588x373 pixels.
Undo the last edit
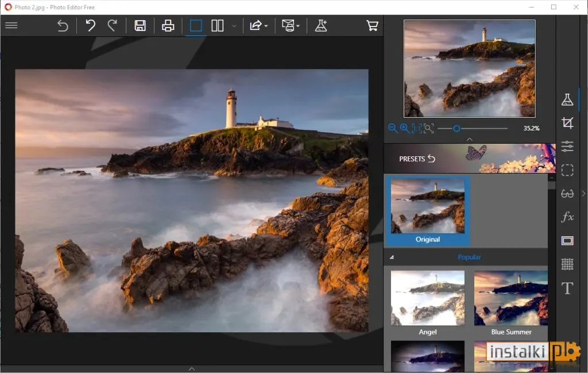[x=90, y=25]
